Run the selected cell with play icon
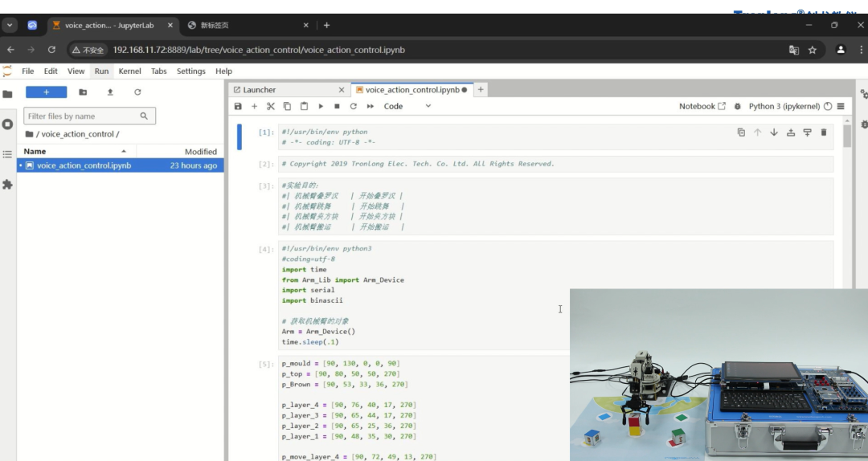Image resolution: width=868 pixels, height=461 pixels. click(x=321, y=106)
